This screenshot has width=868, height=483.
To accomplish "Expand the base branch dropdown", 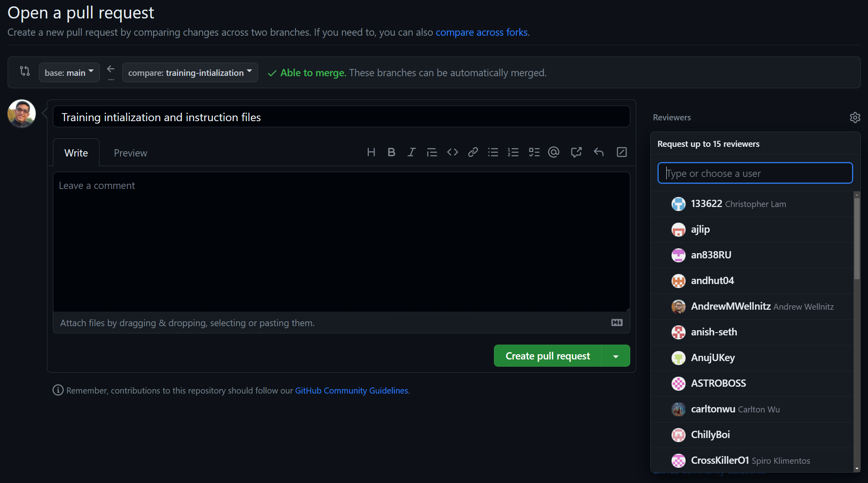I will 68,72.
